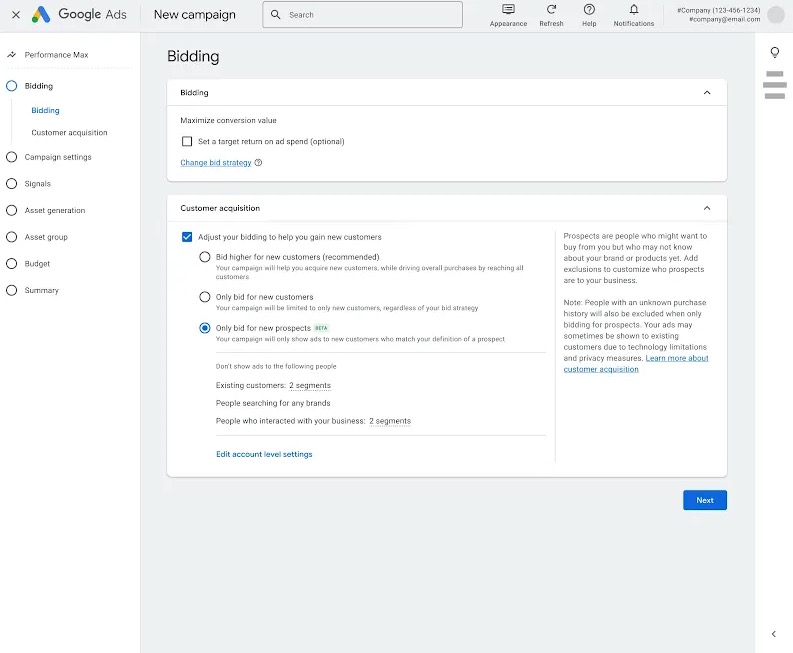Click the Campaign settings step circle icon
This screenshot has height=653, width=793.
(11, 157)
